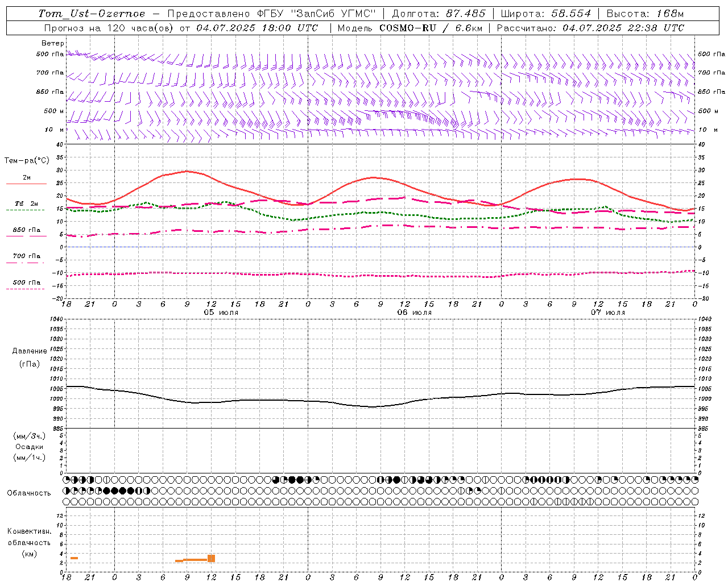Click the '500 гПа' temperature legend entry

tap(27, 282)
